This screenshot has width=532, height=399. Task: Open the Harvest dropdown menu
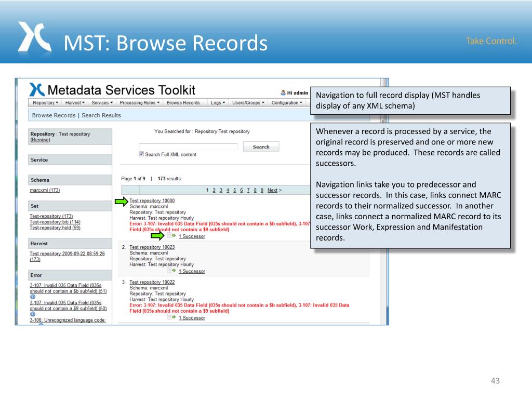coord(75,102)
